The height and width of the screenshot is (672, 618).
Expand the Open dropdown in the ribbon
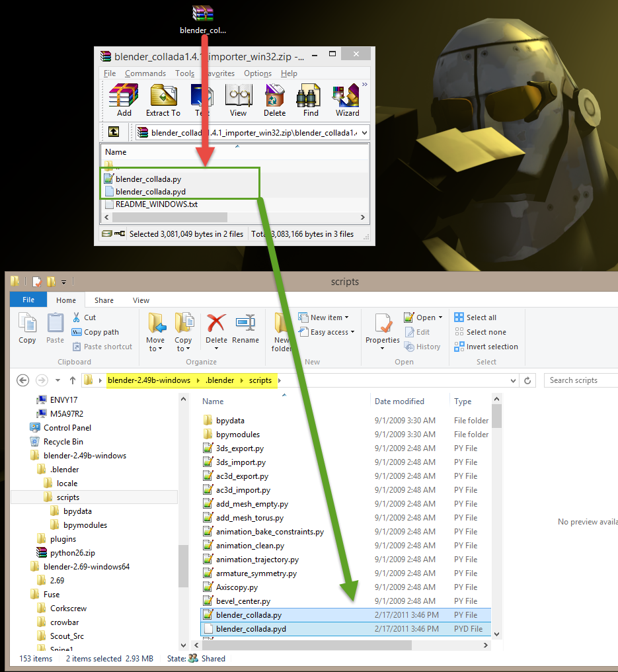coord(424,317)
